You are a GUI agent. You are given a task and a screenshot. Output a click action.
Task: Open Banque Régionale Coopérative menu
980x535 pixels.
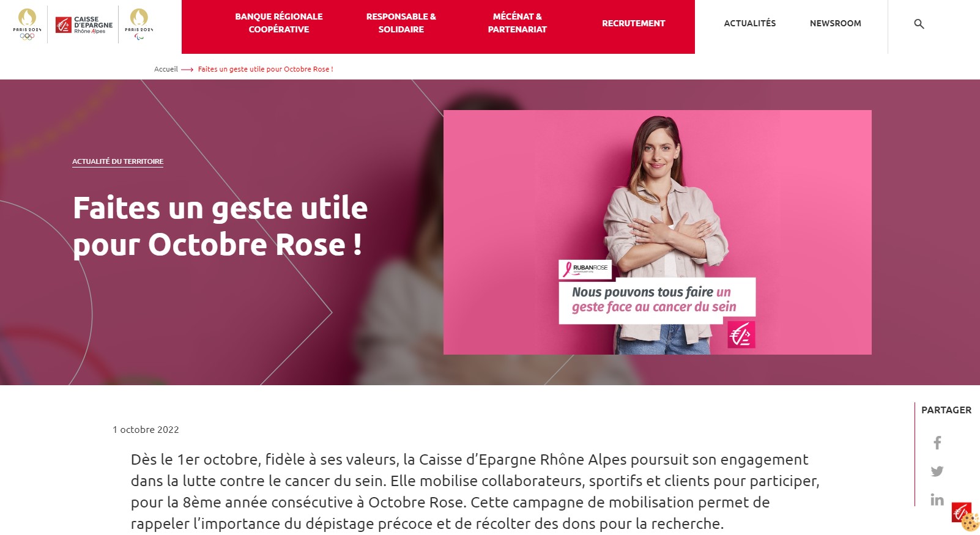click(x=279, y=23)
